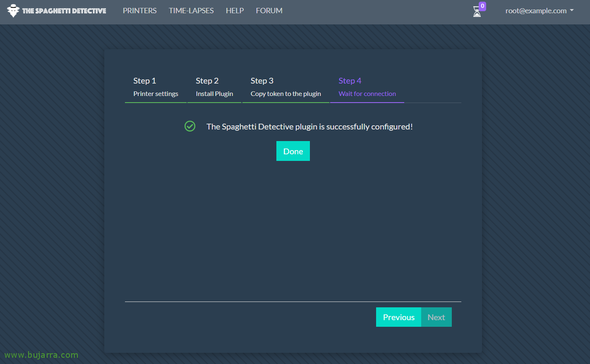Switch to Step 1 Printer settings tab
This screenshot has width=590, height=364.
coord(156,87)
